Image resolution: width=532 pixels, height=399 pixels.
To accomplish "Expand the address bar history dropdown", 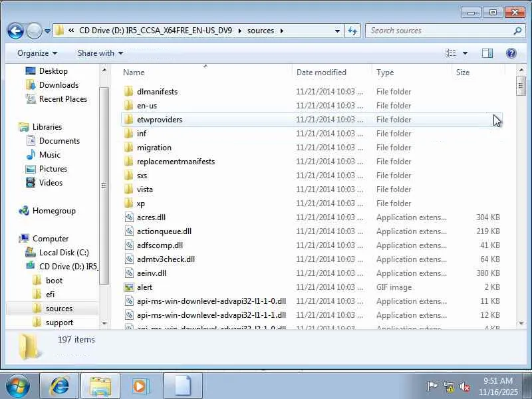I will (337, 31).
